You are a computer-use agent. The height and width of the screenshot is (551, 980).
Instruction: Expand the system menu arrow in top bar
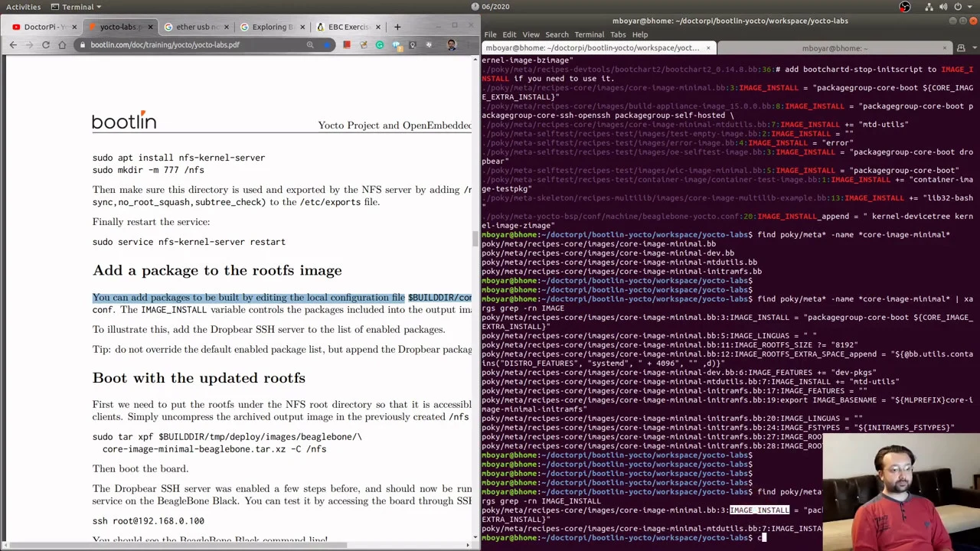[972, 7]
